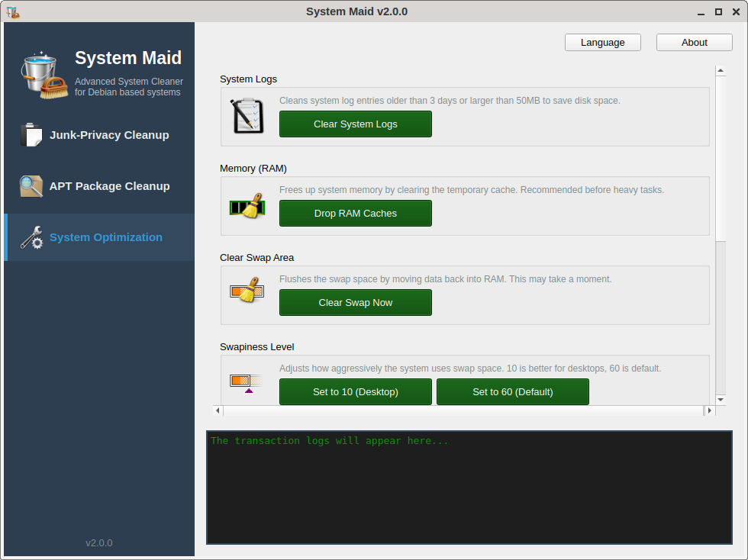Click the vertical scrollbar down arrow

point(720,399)
